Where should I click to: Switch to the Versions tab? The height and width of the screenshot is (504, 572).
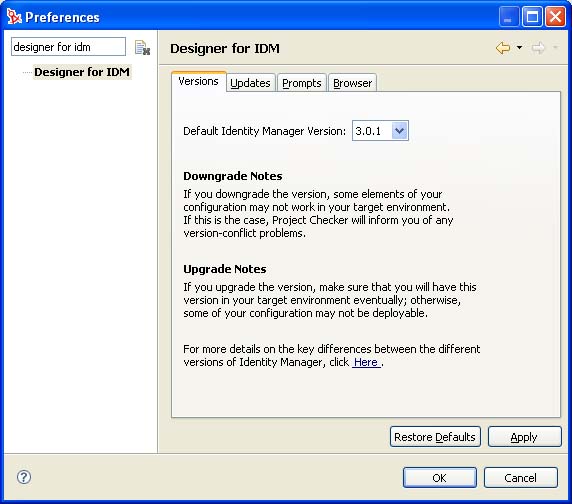(198, 81)
